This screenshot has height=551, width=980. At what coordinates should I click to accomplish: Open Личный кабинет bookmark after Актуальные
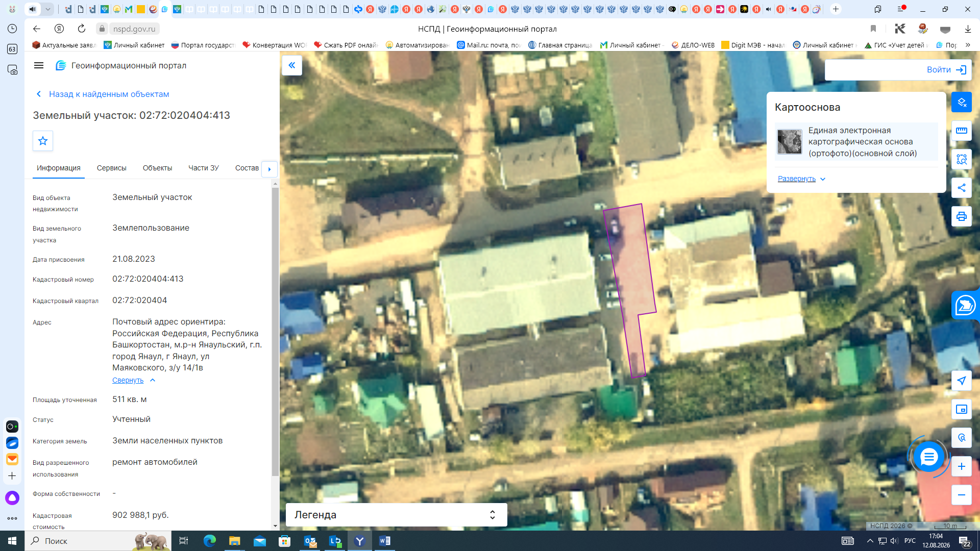pos(134,45)
